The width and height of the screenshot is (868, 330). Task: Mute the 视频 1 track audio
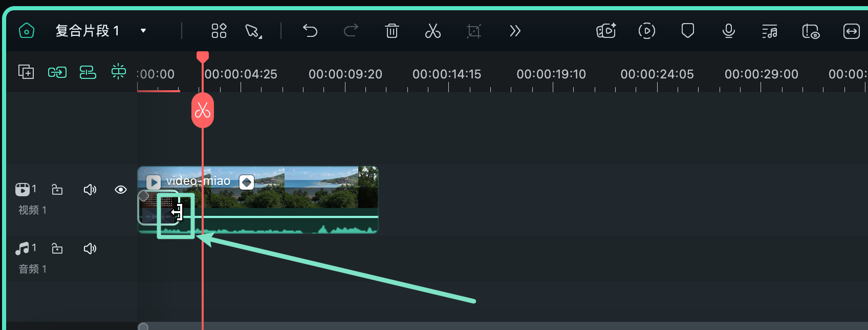coord(90,190)
